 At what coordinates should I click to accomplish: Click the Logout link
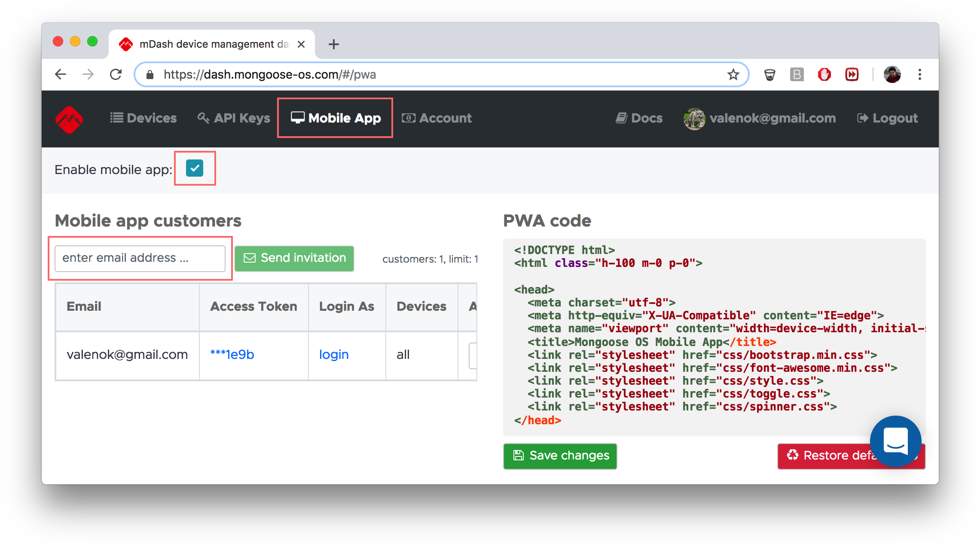click(887, 118)
